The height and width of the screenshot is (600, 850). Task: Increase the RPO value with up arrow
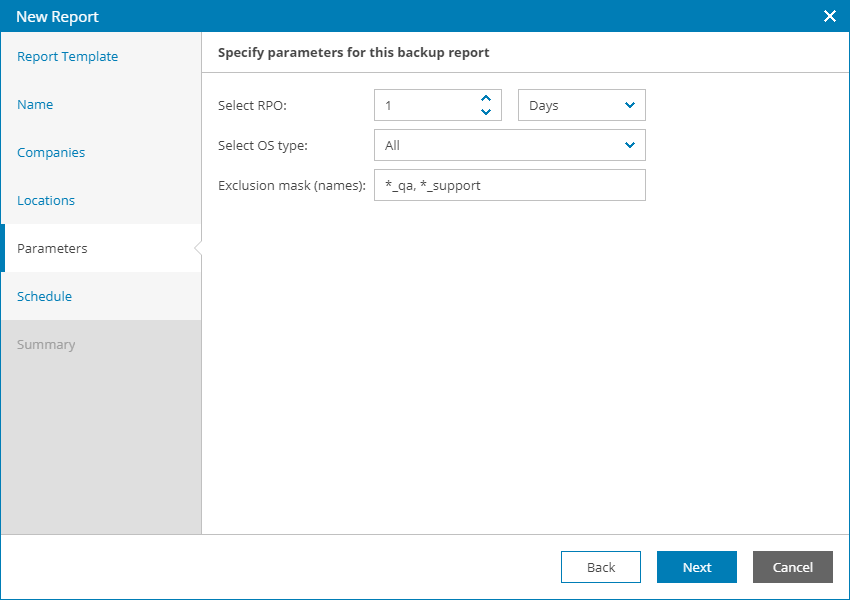(x=486, y=98)
